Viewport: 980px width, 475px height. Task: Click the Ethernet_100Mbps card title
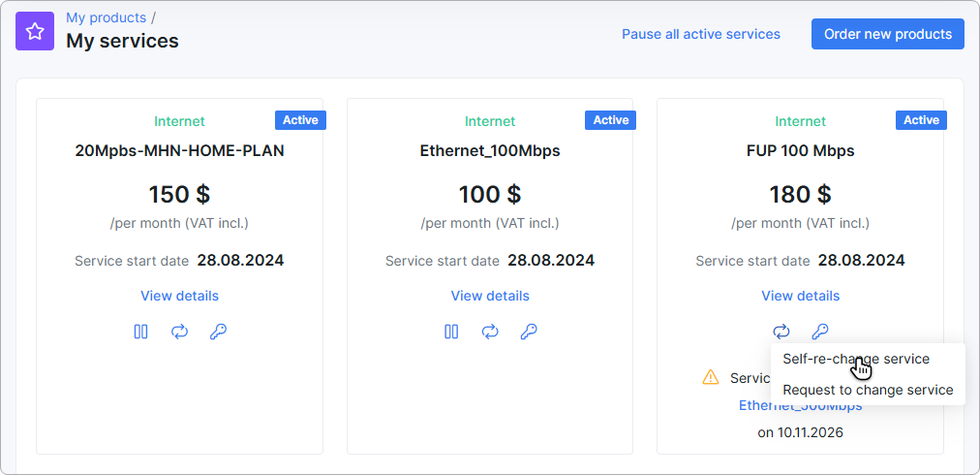pos(490,151)
